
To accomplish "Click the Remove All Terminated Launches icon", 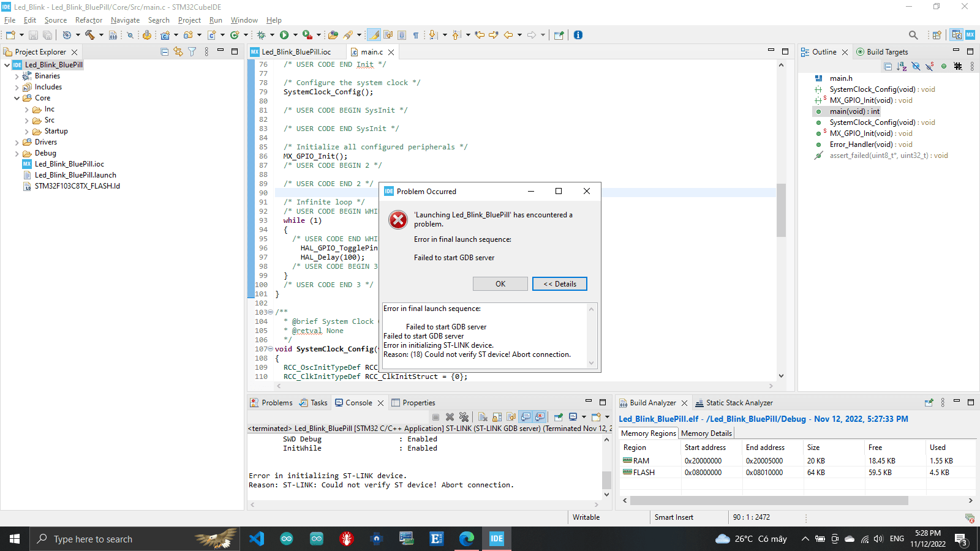I will (464, 417).
